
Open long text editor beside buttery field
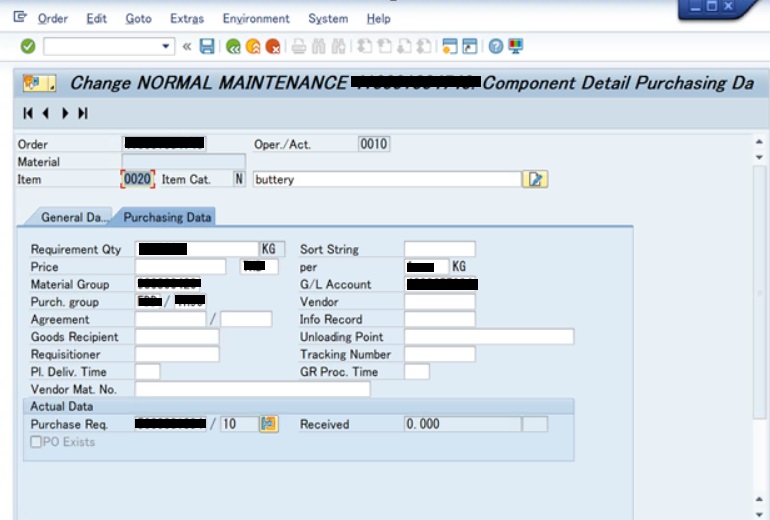[x=537, y=179]
